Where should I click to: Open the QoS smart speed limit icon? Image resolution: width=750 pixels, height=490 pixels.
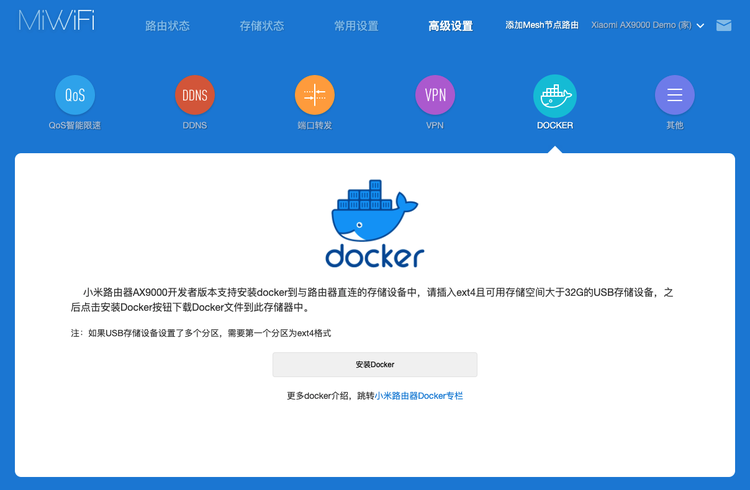click(75, 95)
